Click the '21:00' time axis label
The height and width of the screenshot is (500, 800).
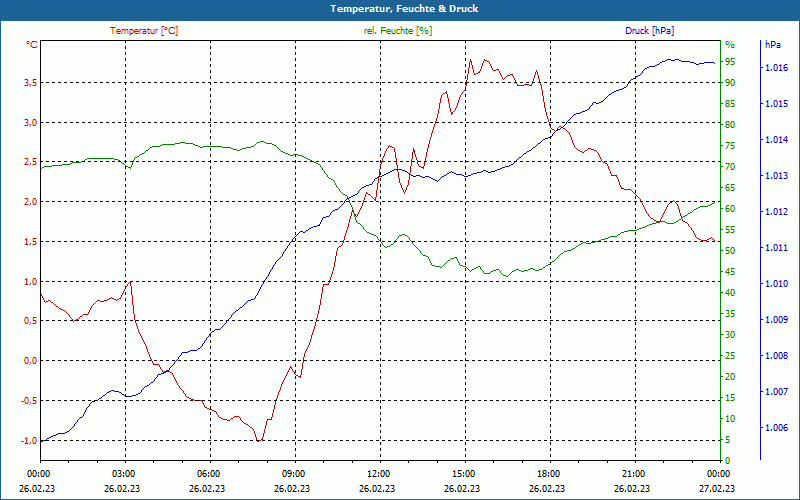click(x=634, y=474)
